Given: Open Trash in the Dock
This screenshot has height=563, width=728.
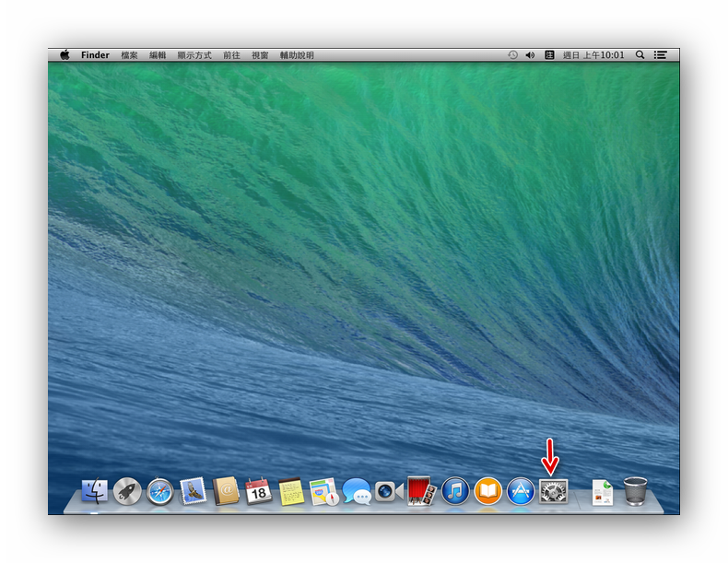Looking at the screenshot, I should [635, 491].
